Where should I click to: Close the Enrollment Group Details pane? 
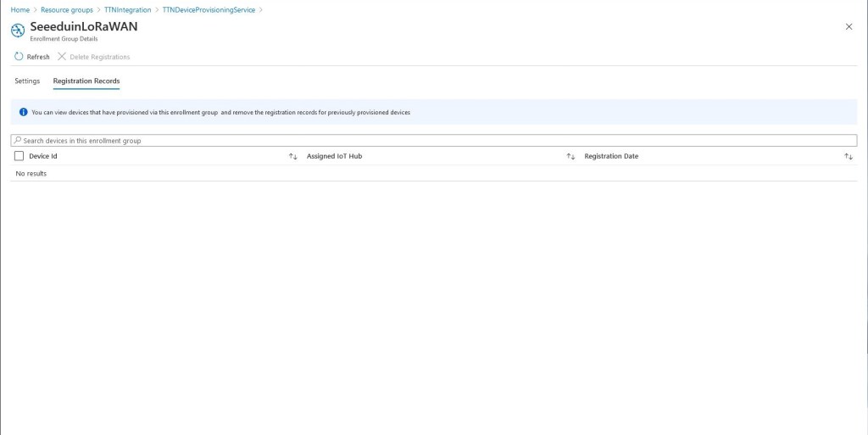pyautogui.click(x=849, y=27)
